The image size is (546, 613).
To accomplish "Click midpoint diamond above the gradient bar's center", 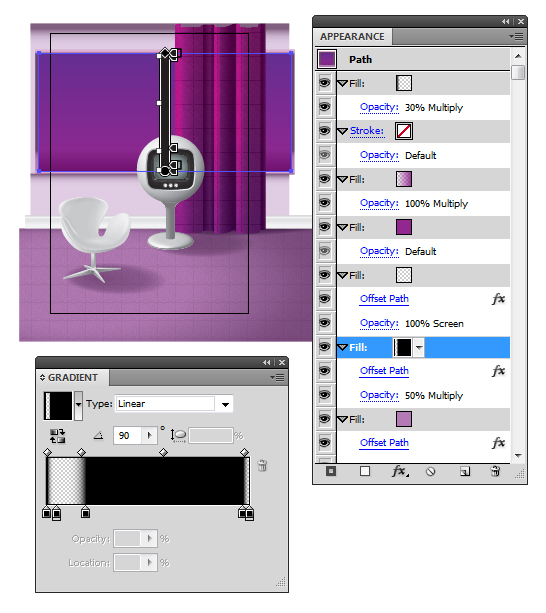I will [163, 452].
